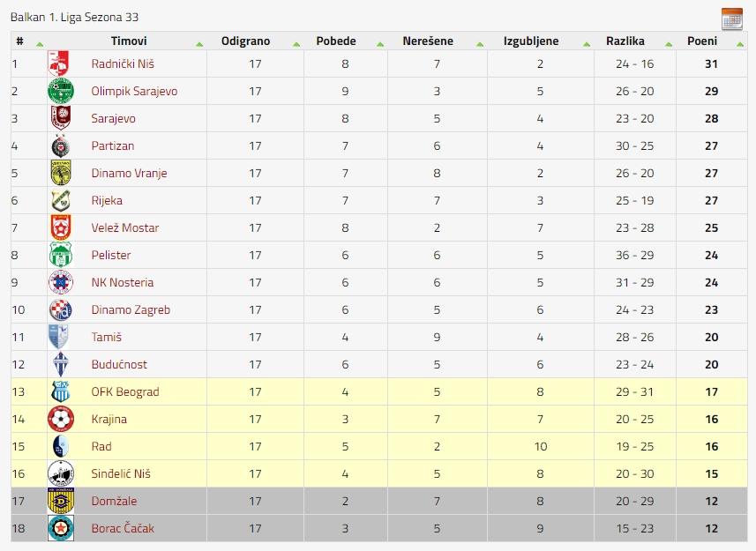Click the Velež Mostar red star crest

[61, 227]
